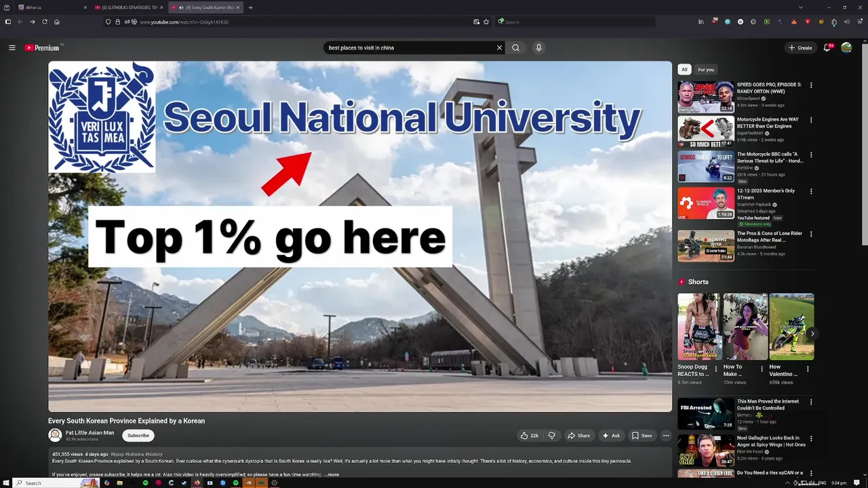Select the All filter chip
The width and height of the screenshot is (868, 488).
tap(684, 69)
